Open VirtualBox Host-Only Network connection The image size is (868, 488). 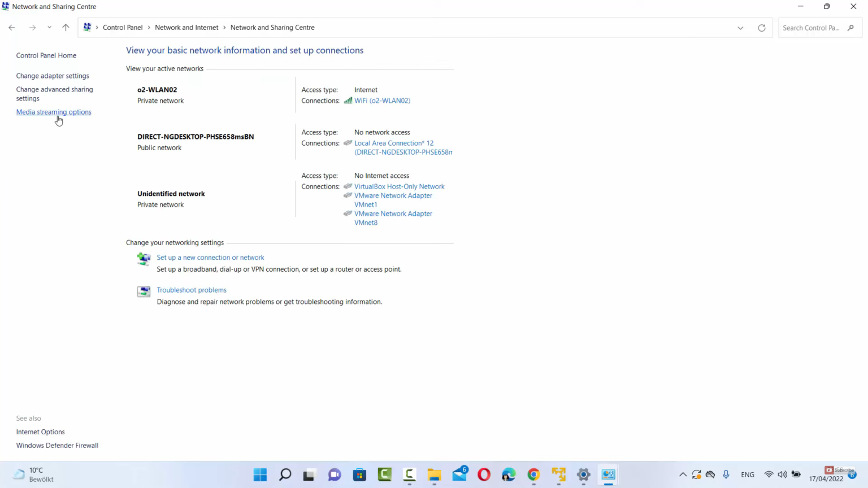point(399,186)
